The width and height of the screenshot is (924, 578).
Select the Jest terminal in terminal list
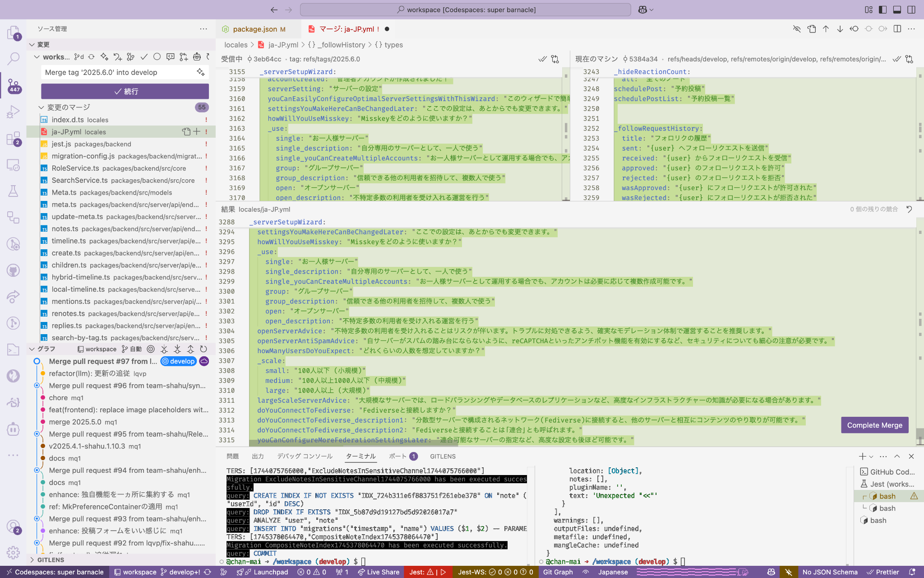(888, 484)
